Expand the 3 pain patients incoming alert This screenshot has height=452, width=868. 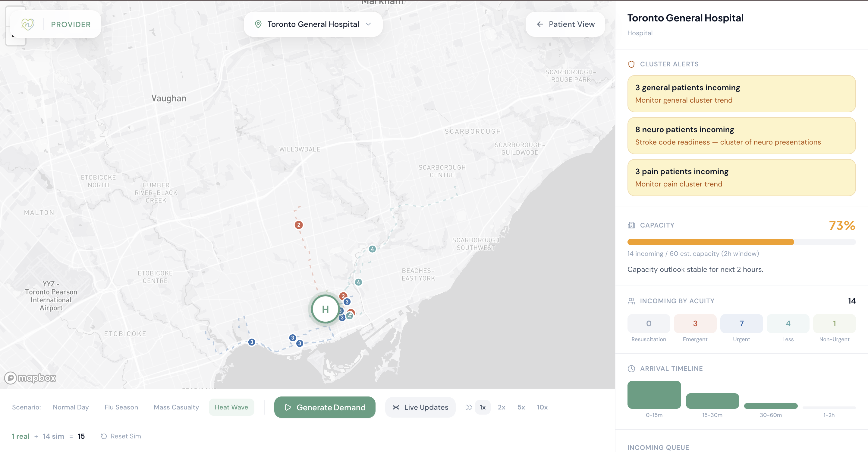pyautogui.click(x=741, y=177)
